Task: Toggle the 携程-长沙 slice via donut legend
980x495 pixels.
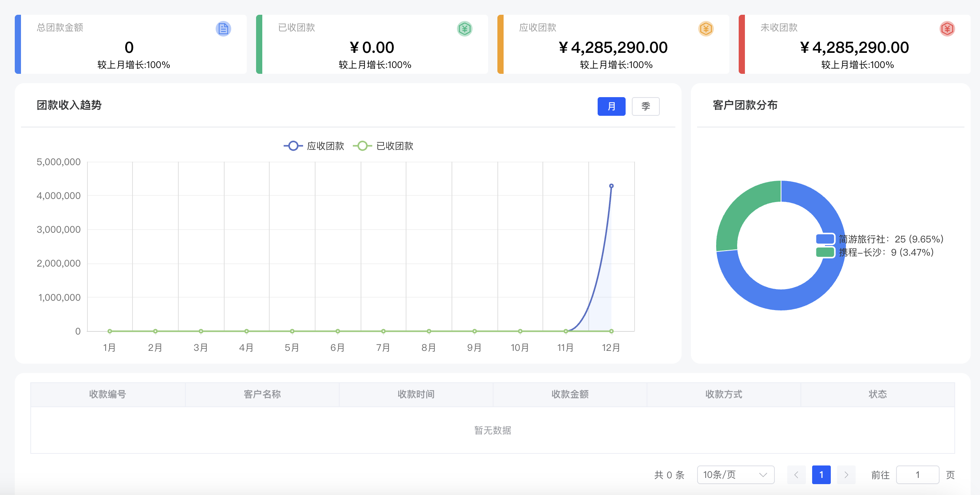Action: 887,253
